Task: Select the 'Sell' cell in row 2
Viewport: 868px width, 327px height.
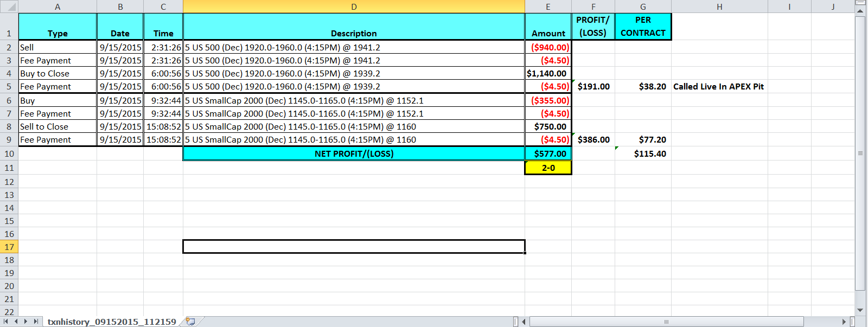Action: (58, 47)
